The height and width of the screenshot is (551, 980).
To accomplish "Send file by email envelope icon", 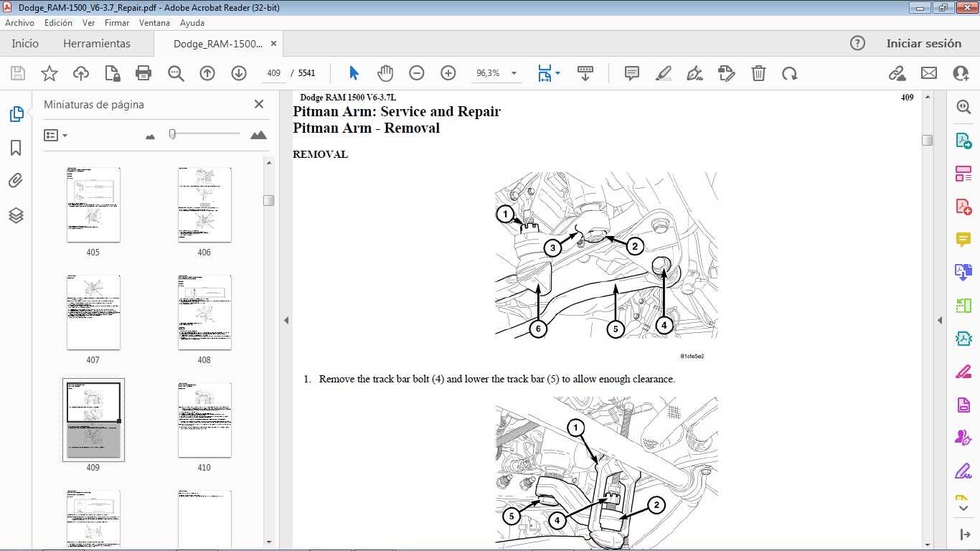I will pyautogui.click(x=929, y=73).
